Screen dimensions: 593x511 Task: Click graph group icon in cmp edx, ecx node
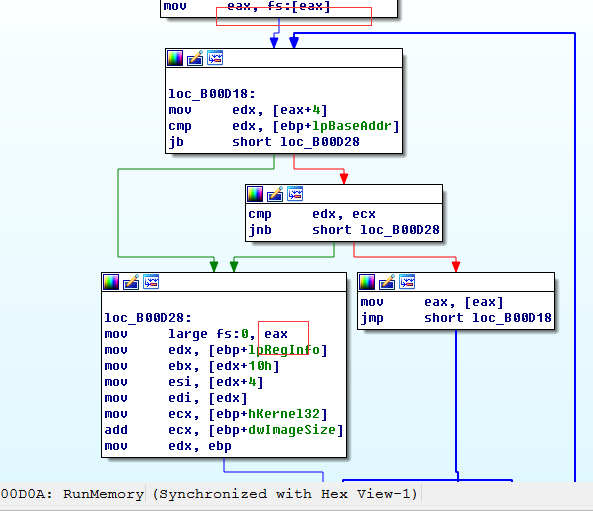(295, 194)
